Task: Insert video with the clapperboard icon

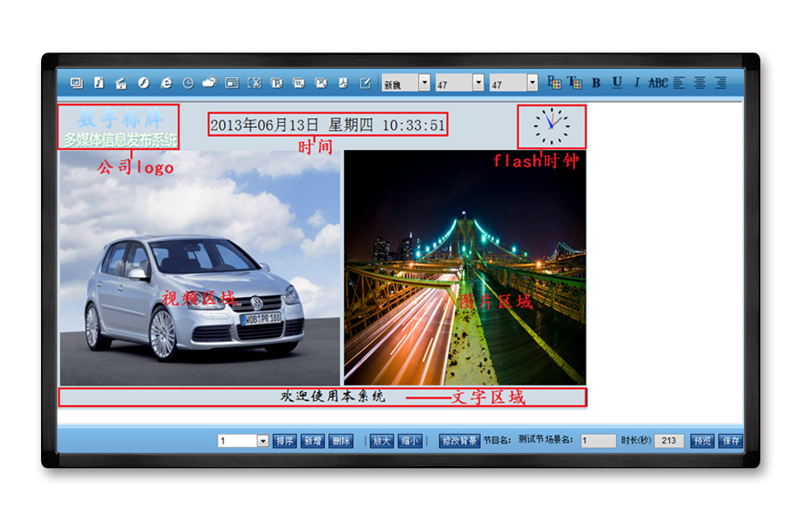Action: [x=121, y=83]
